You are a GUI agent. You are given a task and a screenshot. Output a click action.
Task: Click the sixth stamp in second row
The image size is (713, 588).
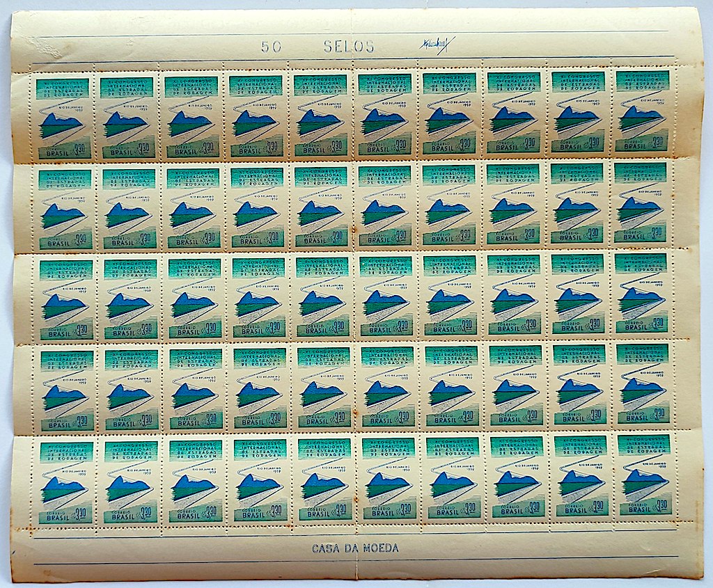point(385,206)
